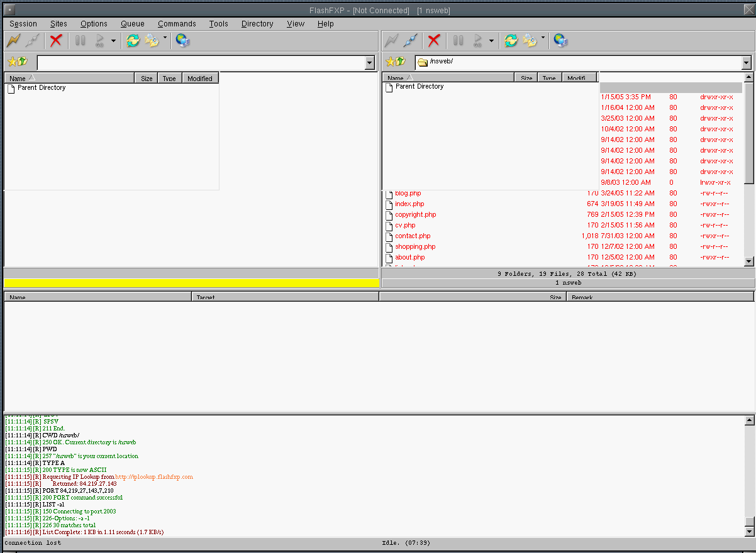Refresh the left pane file listing
This screenshot has height=553, width=756.
(x=133, y=41)
